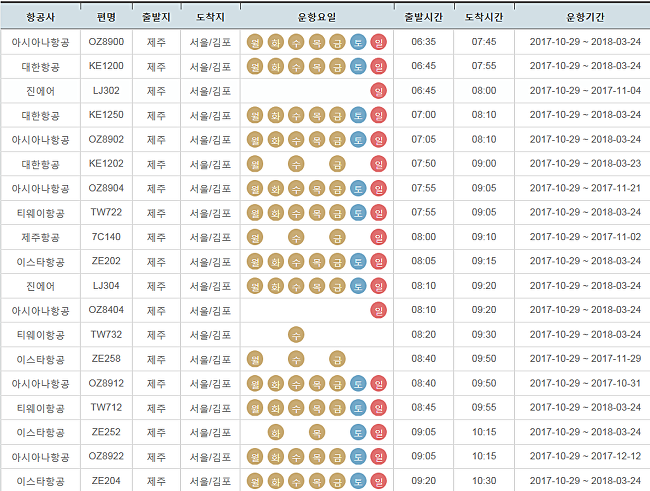Click arrival time 10:30 cell
650x491 pixels.
pyautogui.click(x=484, y=481)
